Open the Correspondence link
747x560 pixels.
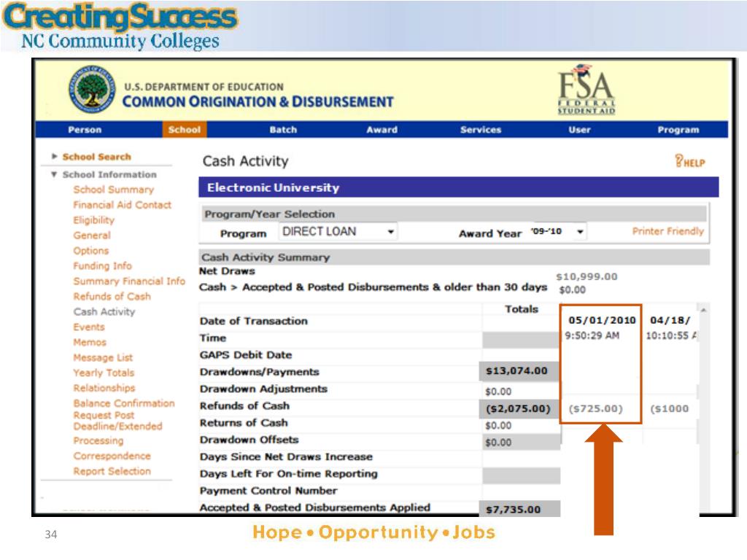coord(112,456)
